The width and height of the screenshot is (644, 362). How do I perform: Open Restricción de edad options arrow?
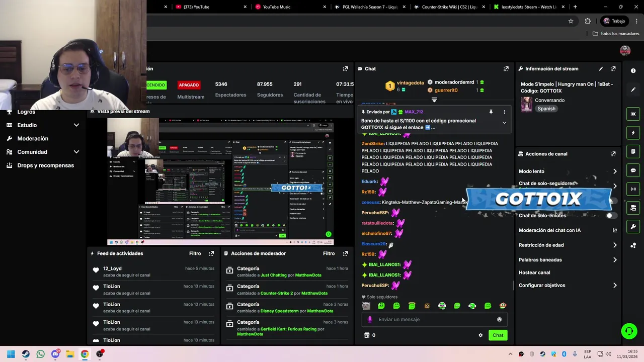[x=615, y=245]
